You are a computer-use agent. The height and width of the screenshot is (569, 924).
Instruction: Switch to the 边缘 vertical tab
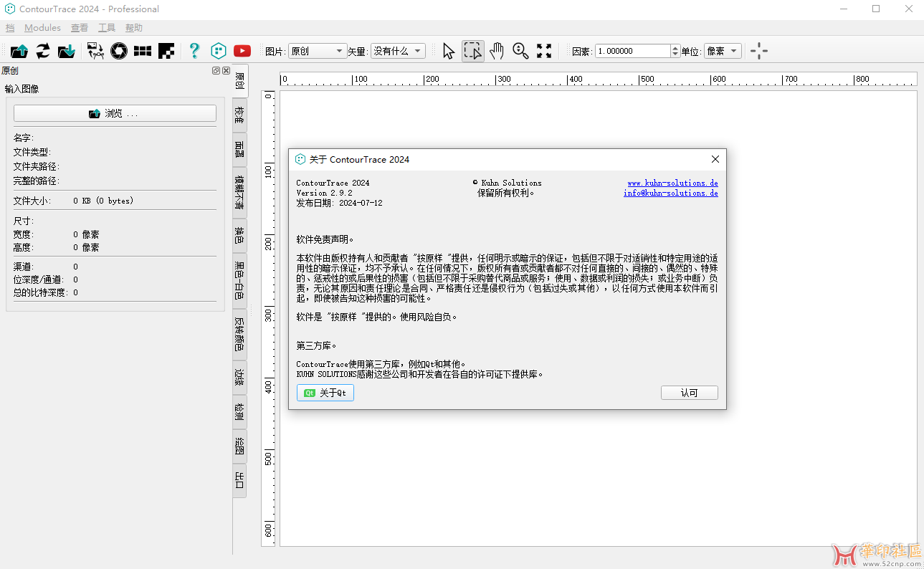(239, 377)
